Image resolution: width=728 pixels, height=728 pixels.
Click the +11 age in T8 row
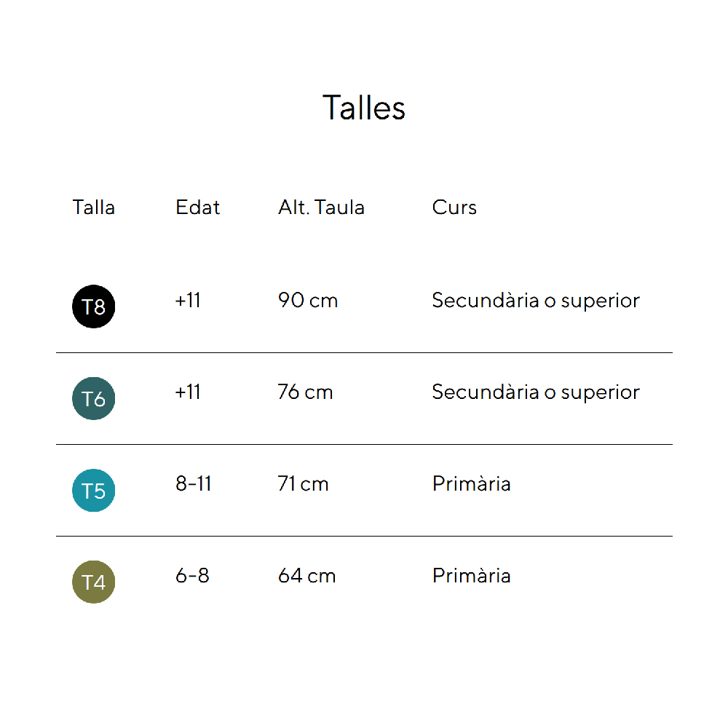click(188, 300)
